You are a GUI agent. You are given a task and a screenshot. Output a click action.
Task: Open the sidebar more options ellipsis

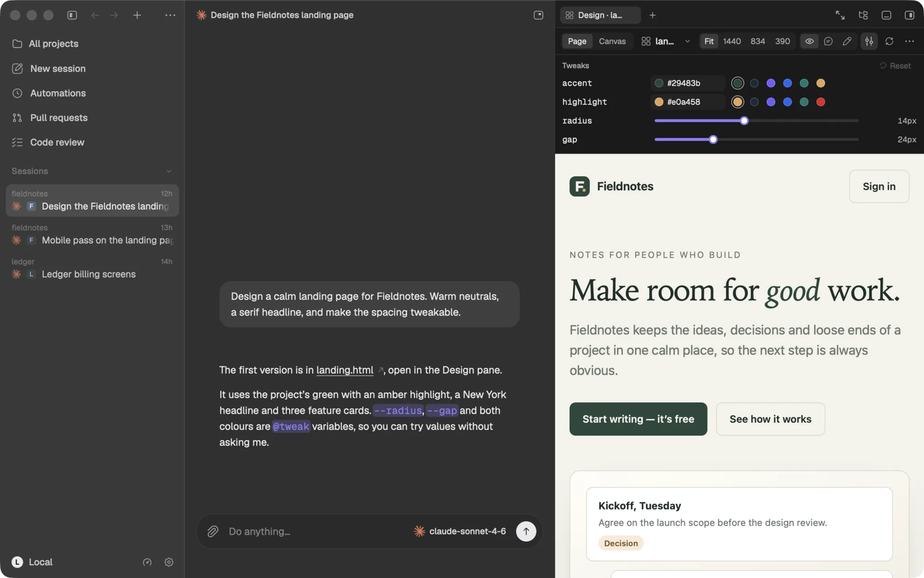170,15
